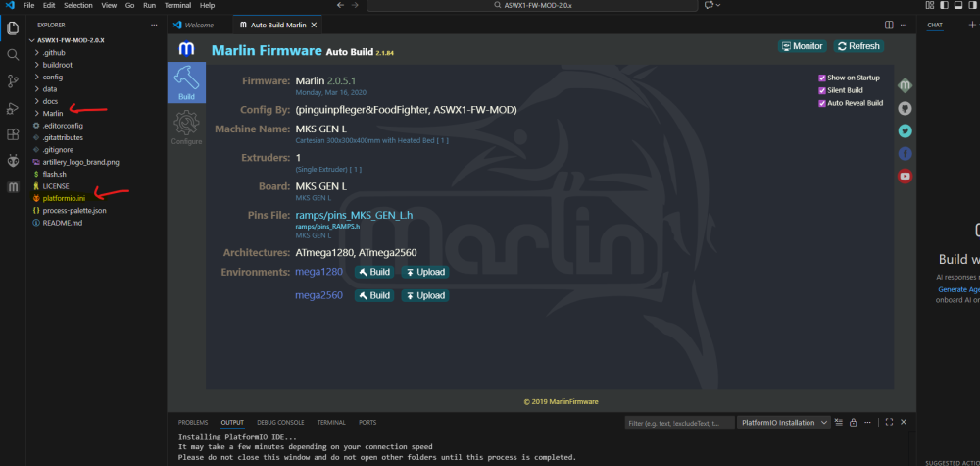Close the Auto Build Marlin tab
The width and height of the screenshot is (980, 466).
pyautogui.click(x=314, y=26)
